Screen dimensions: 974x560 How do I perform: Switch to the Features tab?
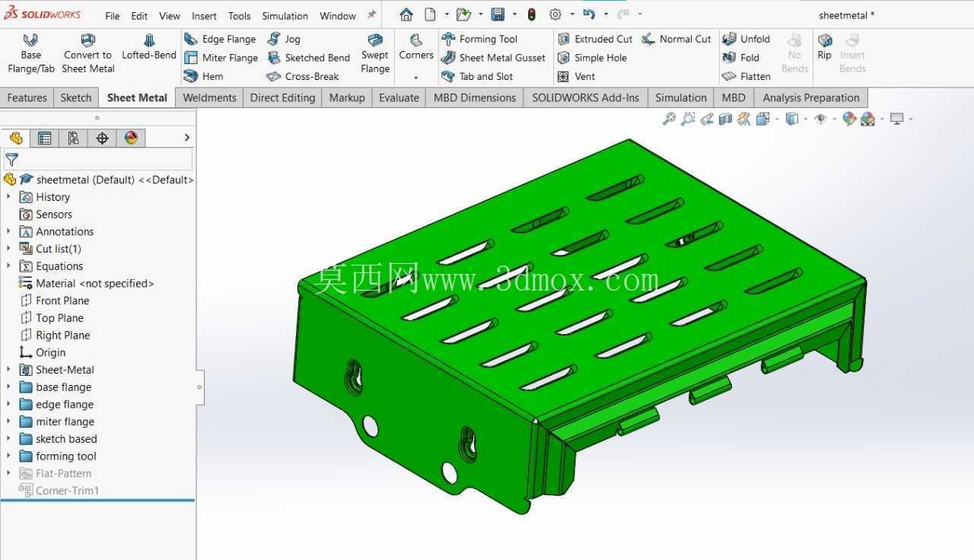pyautogui.click(x=27, y=97)
